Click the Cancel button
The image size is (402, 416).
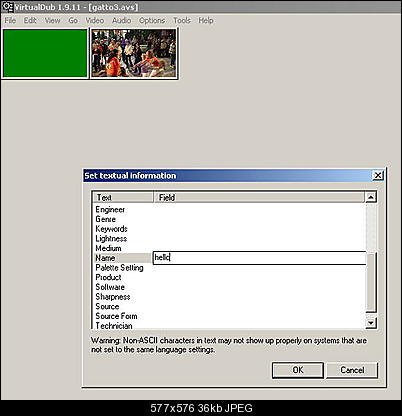tap(352, 370)
